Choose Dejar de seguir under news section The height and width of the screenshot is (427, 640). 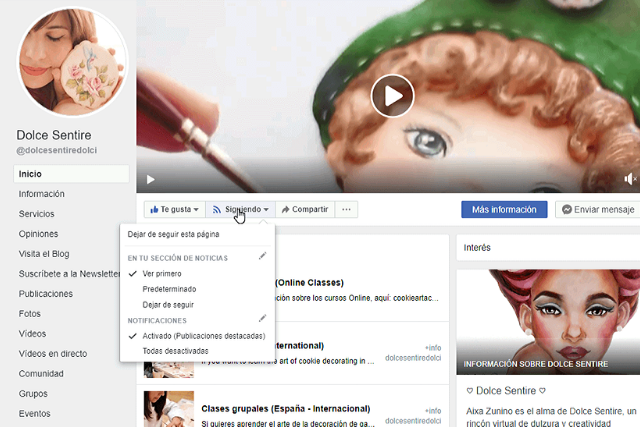click(168, 305)
